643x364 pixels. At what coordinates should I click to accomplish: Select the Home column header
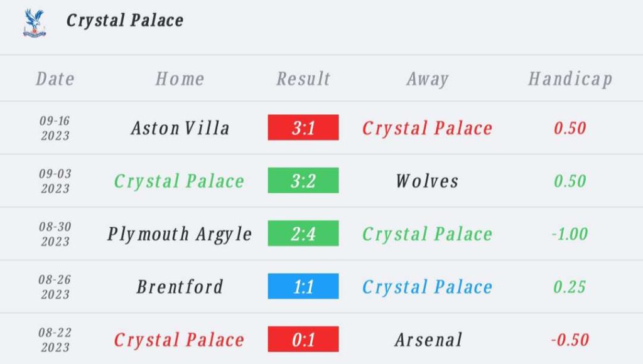click(180, 78)
